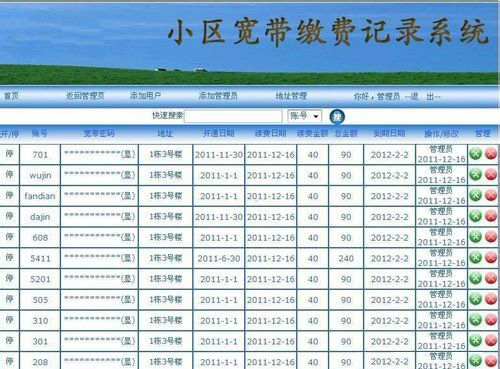Toggle the 停 status for account 608

pyautogui.click(x=9, y=237)
